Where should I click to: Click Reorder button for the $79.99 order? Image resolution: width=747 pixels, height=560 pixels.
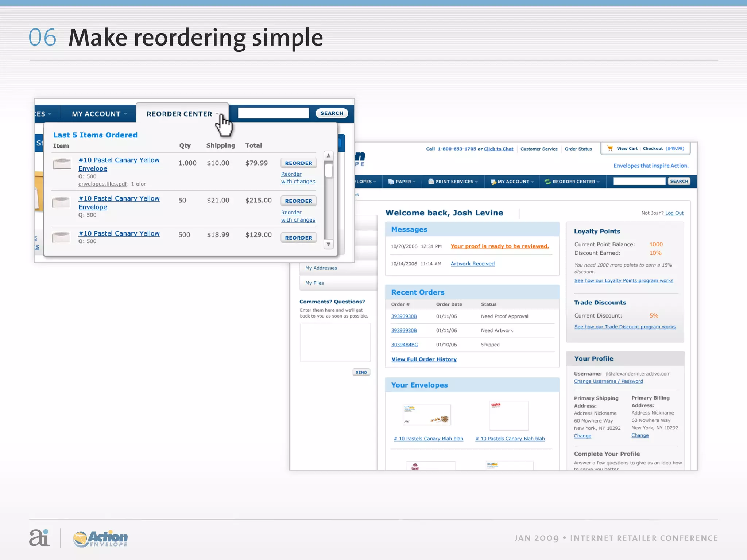point(298,163)
